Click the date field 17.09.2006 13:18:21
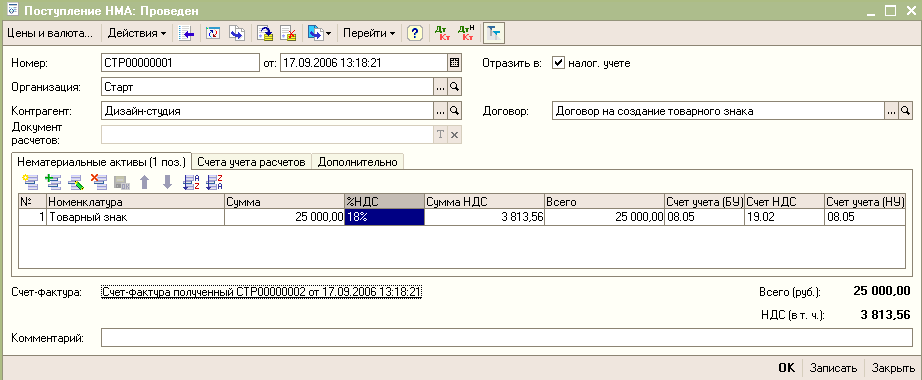This screenshot has width=922, height=380. 363,62
